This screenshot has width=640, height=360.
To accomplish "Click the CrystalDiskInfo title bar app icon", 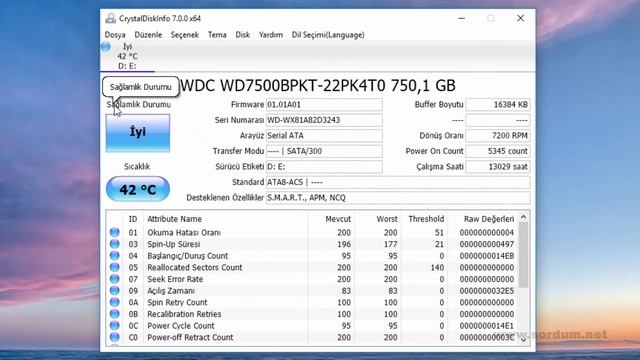I will point(110,18).
